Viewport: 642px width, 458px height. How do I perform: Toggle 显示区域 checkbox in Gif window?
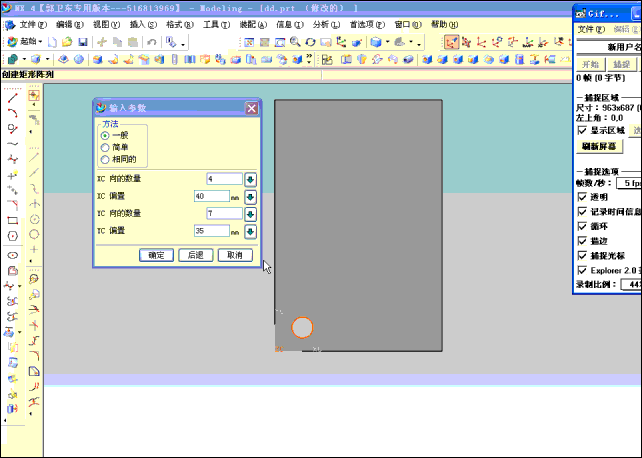pyautogui.click(x=582, y=130)
